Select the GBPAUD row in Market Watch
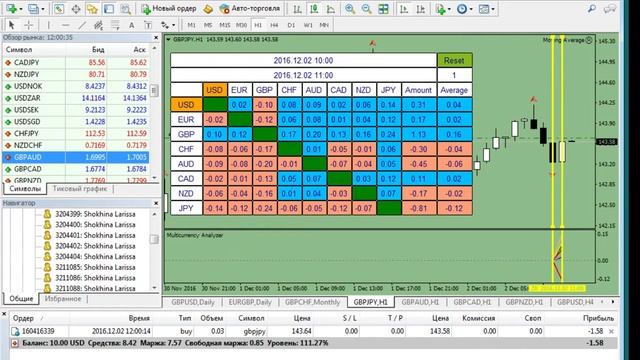The height and width of the screenshot is (360, 640). click(x=76, y=157)
